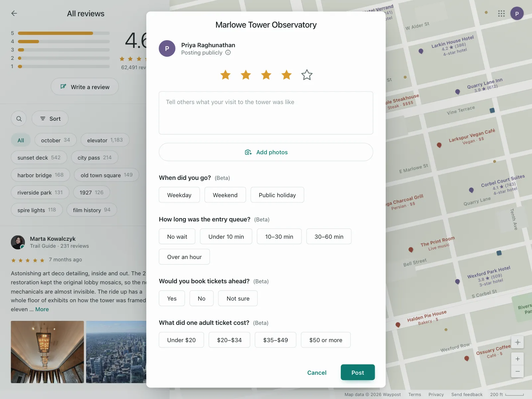Click the Posting publicly info icon
Viewport: 532px width, 399px height.
(x=228, y=53)
